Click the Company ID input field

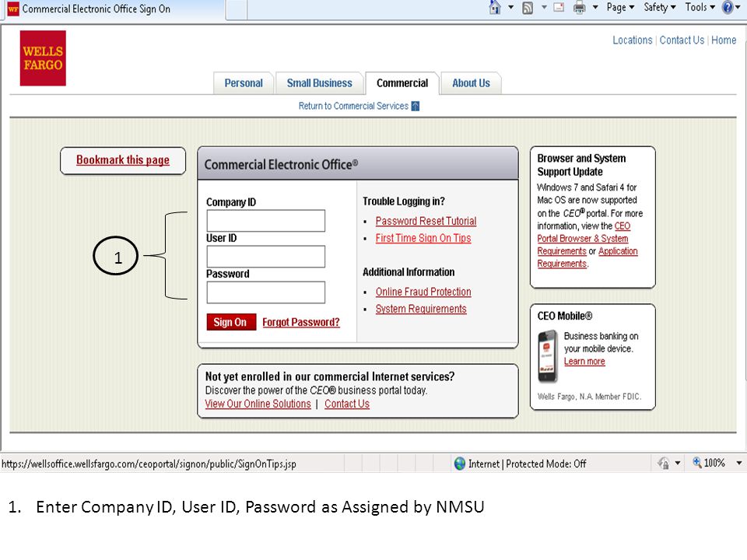[x=266, y=221]
